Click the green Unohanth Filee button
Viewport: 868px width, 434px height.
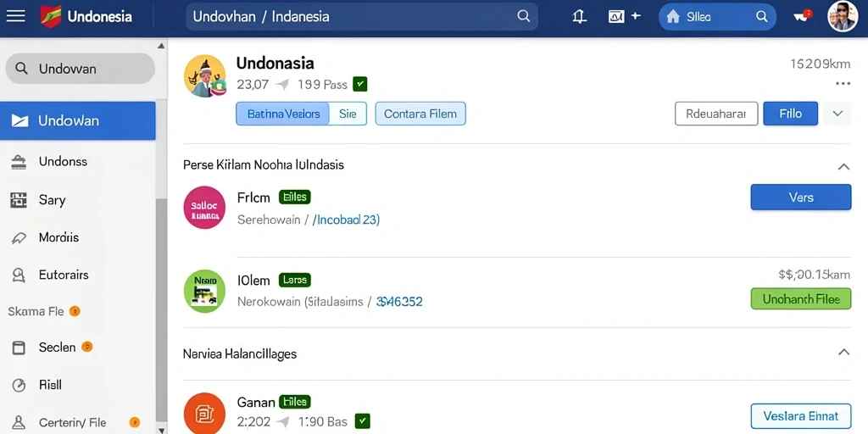800,299
